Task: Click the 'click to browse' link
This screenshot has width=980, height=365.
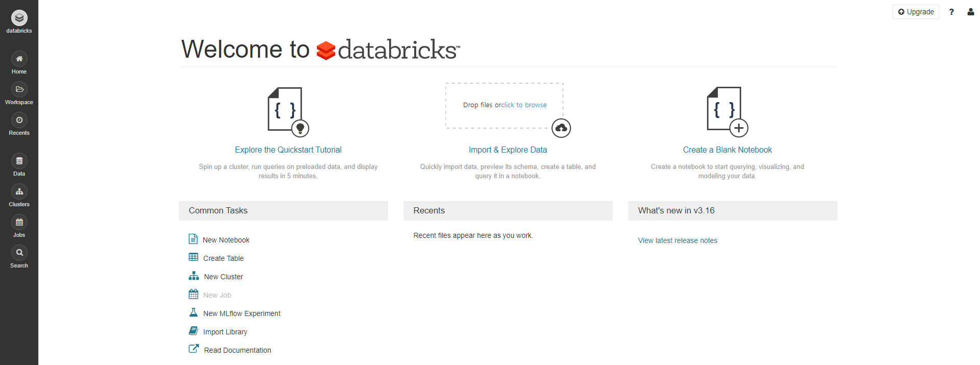Action: (x=524, y=105)
